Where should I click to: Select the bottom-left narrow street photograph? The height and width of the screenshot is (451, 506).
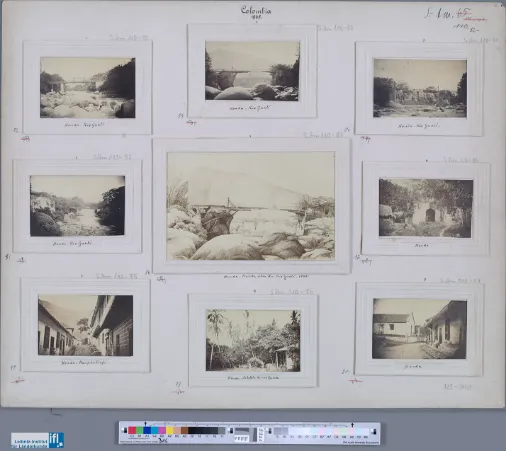click(85, 325)
